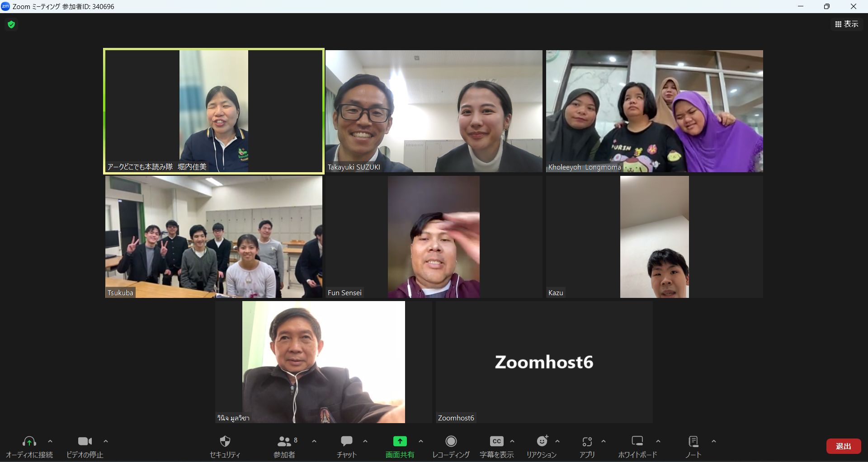Open the Participants panel
The image size is (868, 462).
(284, 442)
